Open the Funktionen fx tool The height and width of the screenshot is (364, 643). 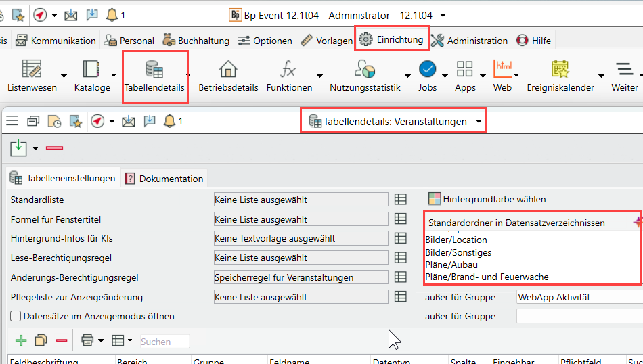point(289,70)
